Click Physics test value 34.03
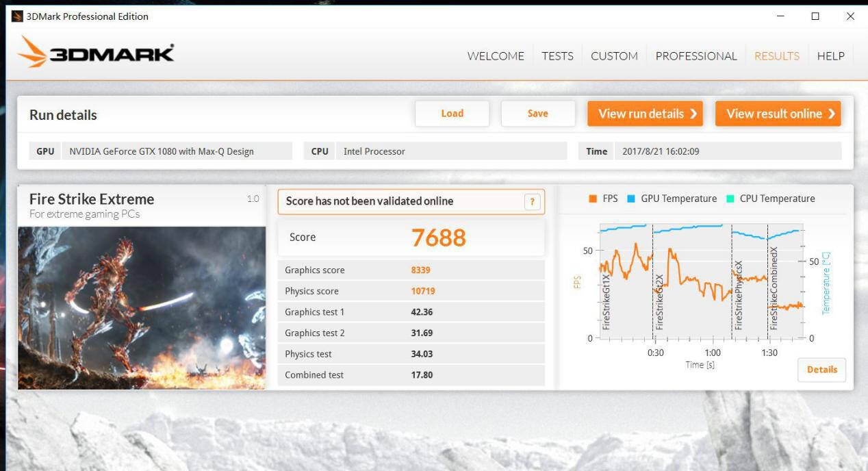Image resolution: width=868 pixels, height=471 pixels. coord(422,354)
